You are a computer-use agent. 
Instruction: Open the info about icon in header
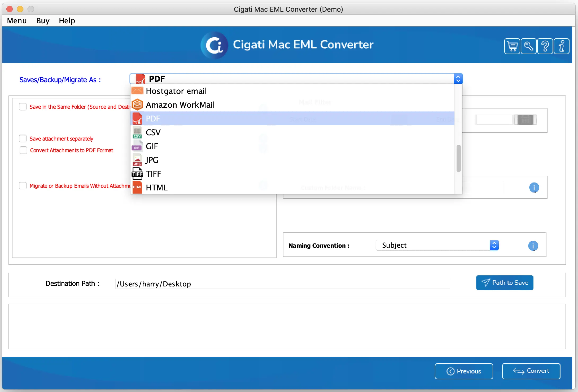pos(561,46)
